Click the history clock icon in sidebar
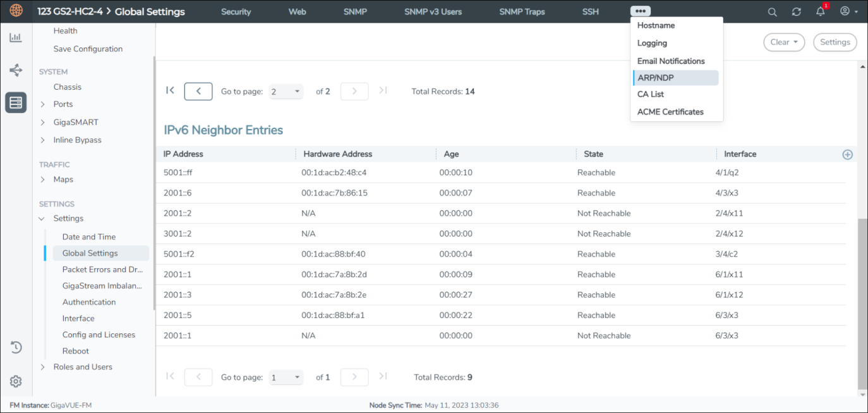 16,347
